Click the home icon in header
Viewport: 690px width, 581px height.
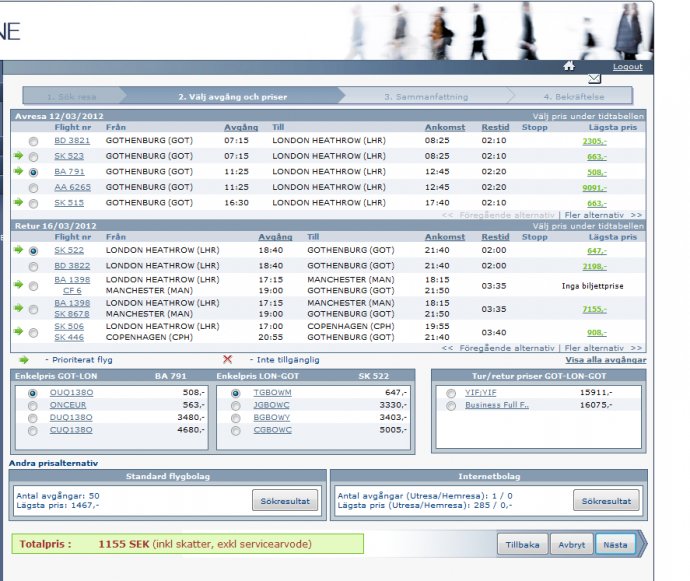tap(569, 66)
